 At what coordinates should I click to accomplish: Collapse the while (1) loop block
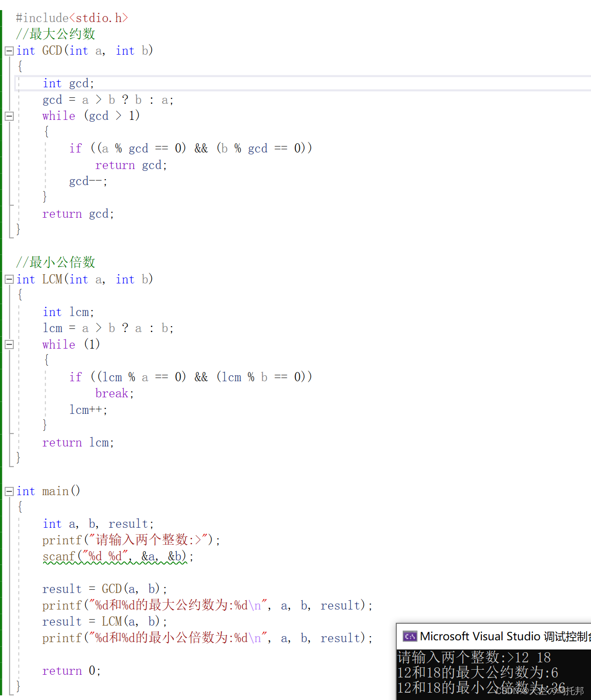(9, 344)
